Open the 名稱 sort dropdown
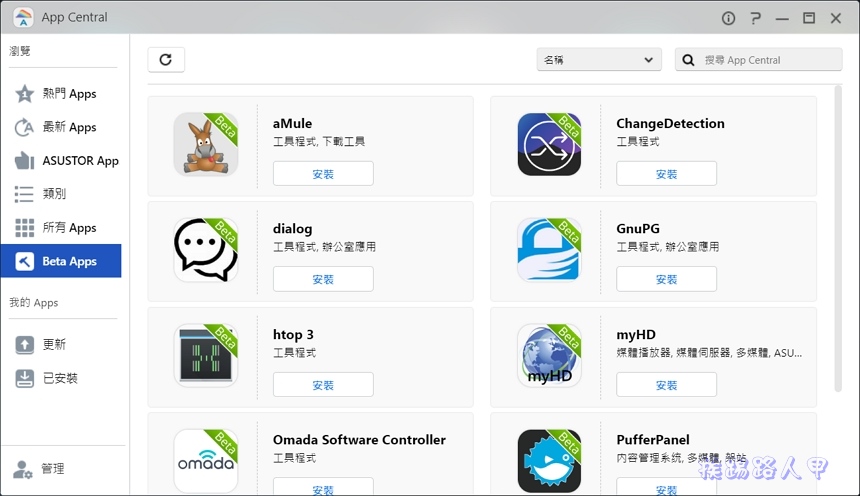 [599, 60]
